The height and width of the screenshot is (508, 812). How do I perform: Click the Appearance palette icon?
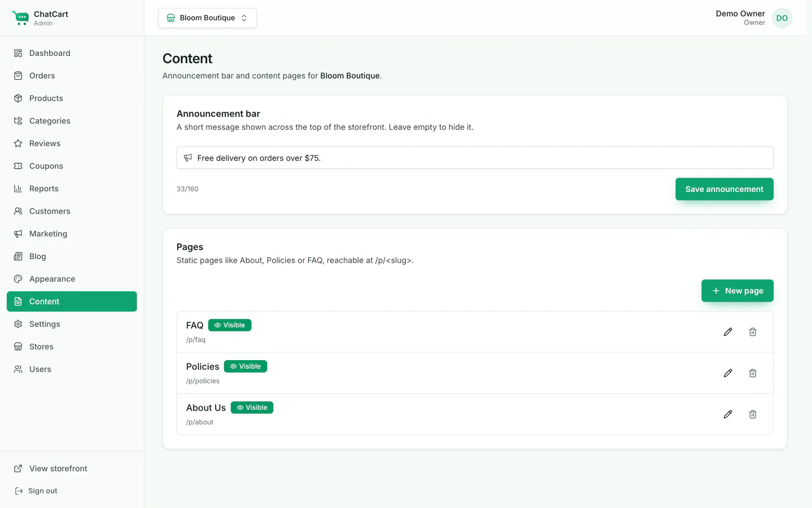[x=18, y=279]
